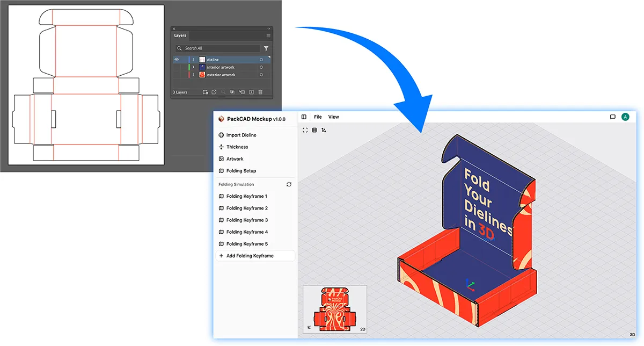Select the transform icon in the viewport toolbar

324,130
